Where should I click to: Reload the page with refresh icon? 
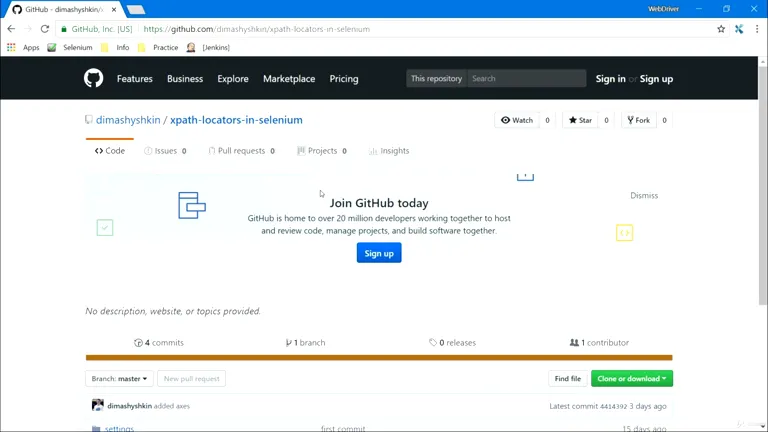pos(45,29)
